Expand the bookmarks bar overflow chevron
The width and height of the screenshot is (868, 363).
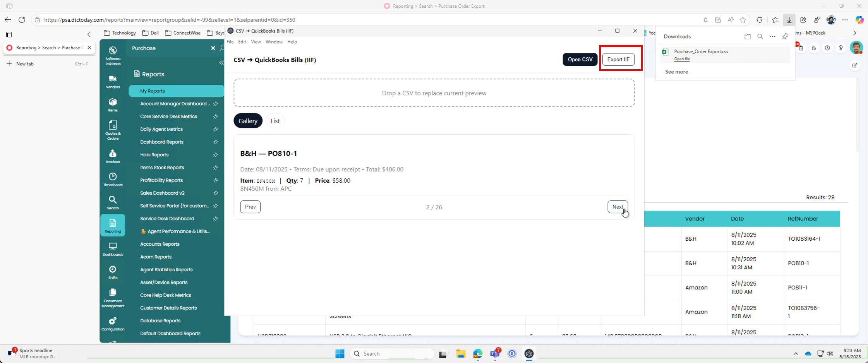(854, 33)
